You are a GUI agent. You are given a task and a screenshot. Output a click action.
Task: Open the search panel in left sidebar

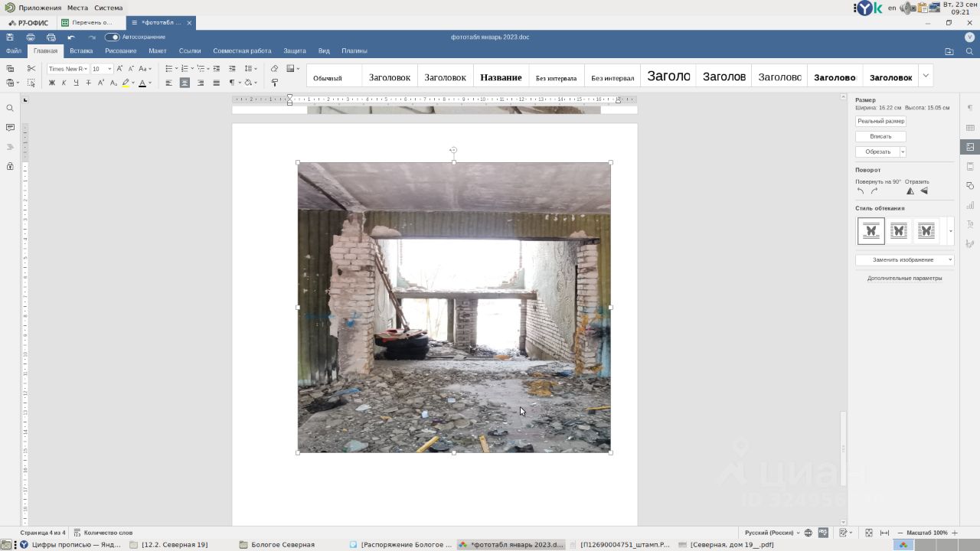pos(10,108)
